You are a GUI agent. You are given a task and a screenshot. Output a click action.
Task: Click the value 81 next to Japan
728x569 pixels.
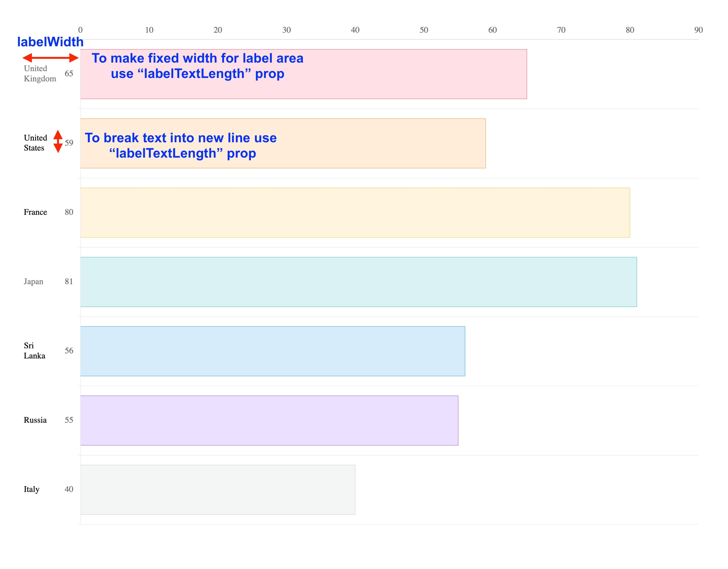pyautogui.click(x=69, y=282)
